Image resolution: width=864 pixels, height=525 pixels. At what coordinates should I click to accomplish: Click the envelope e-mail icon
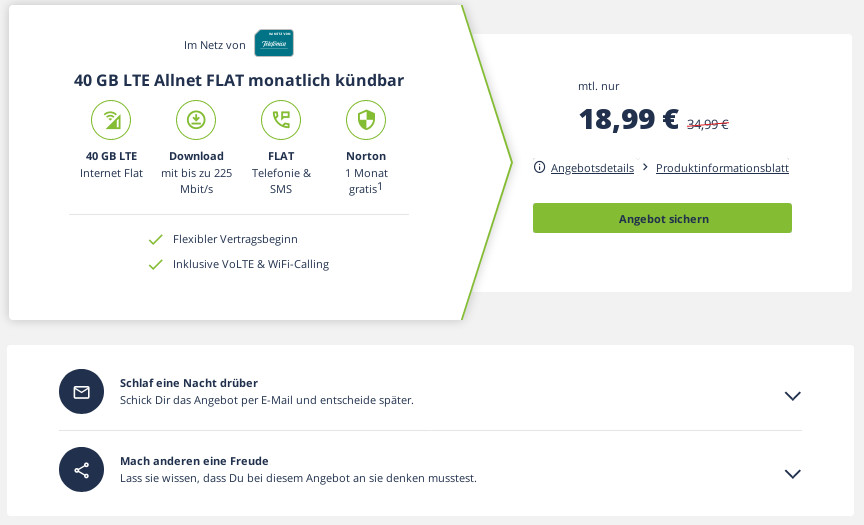tap(82, 392)
